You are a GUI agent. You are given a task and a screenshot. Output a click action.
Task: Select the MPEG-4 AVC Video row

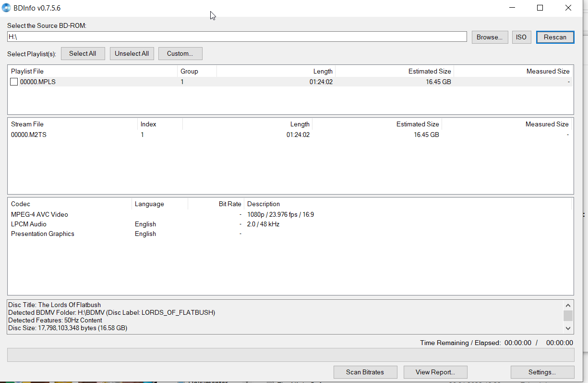tap(290, 214)
